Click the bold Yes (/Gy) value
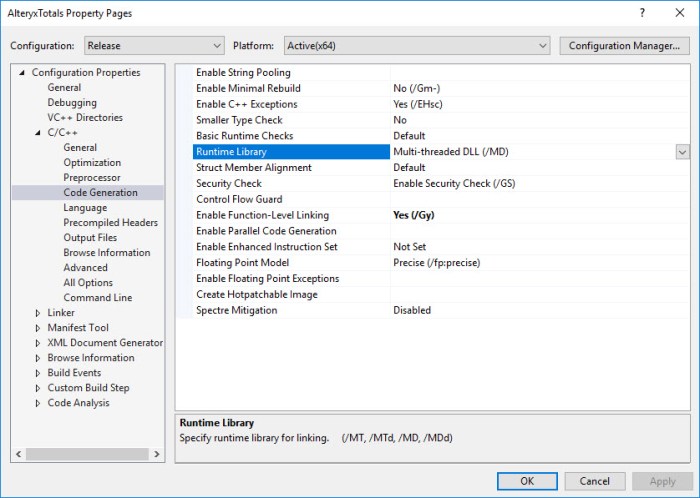The image size is (700, 498). [413, 215]
